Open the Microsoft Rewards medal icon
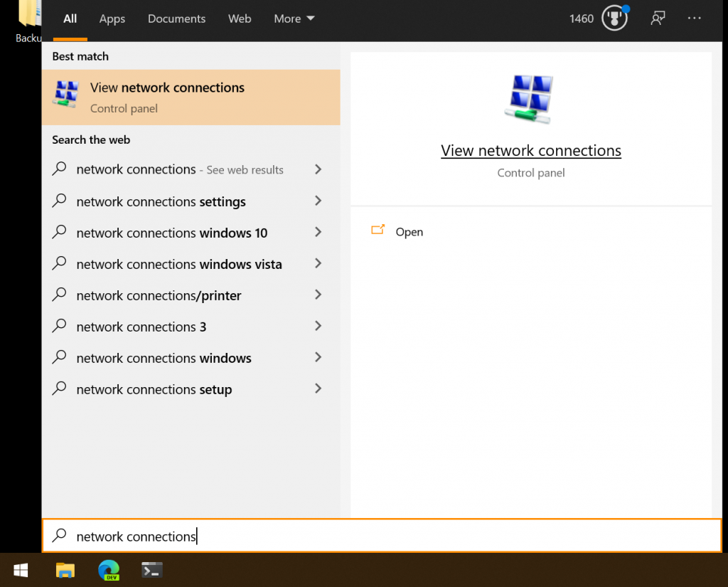The height and width of the screenshot is (587, 728). (615, 18)
